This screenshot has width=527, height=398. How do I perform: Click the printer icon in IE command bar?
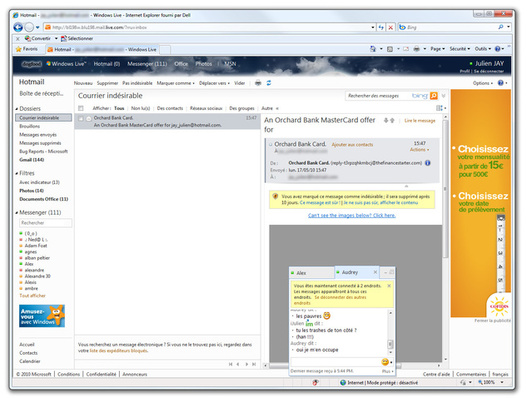point(416,49)
